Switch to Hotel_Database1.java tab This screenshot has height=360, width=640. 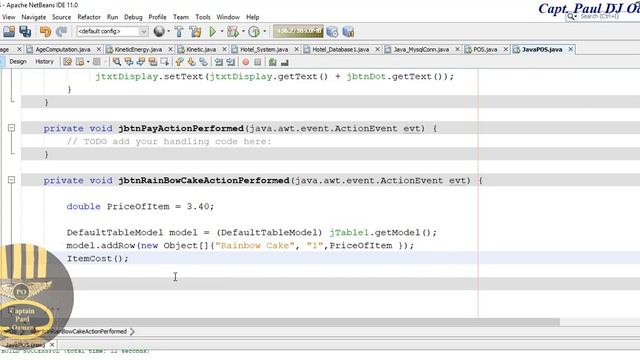(340, 49)
